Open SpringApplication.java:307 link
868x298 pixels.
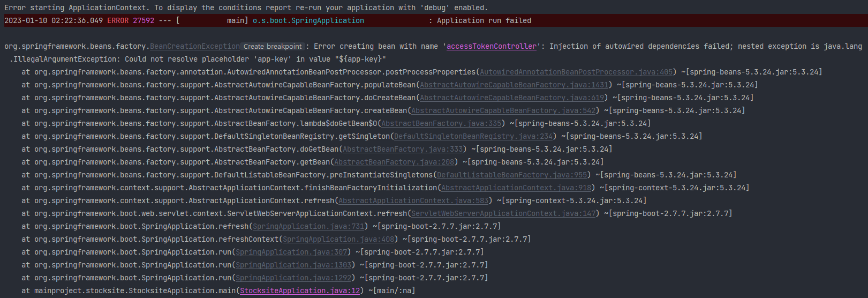[x=291, y=252]
